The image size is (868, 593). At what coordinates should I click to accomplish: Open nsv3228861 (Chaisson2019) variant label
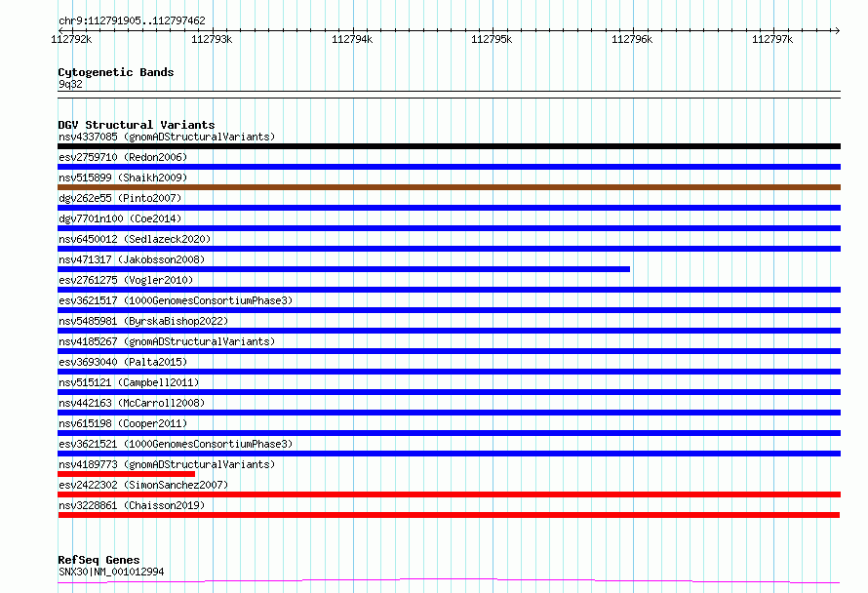[x=132, y=505]
